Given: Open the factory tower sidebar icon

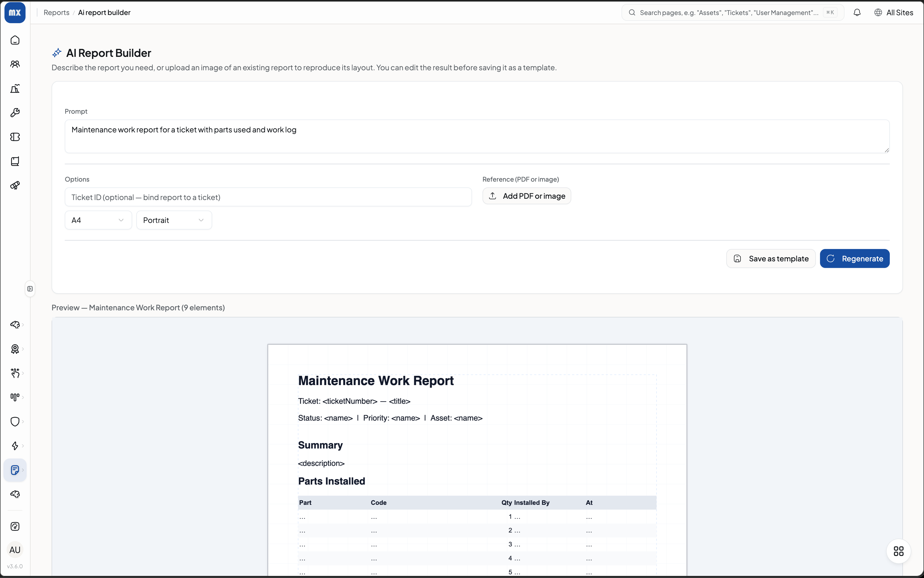Looking at the screenshot, I should 15,89.
